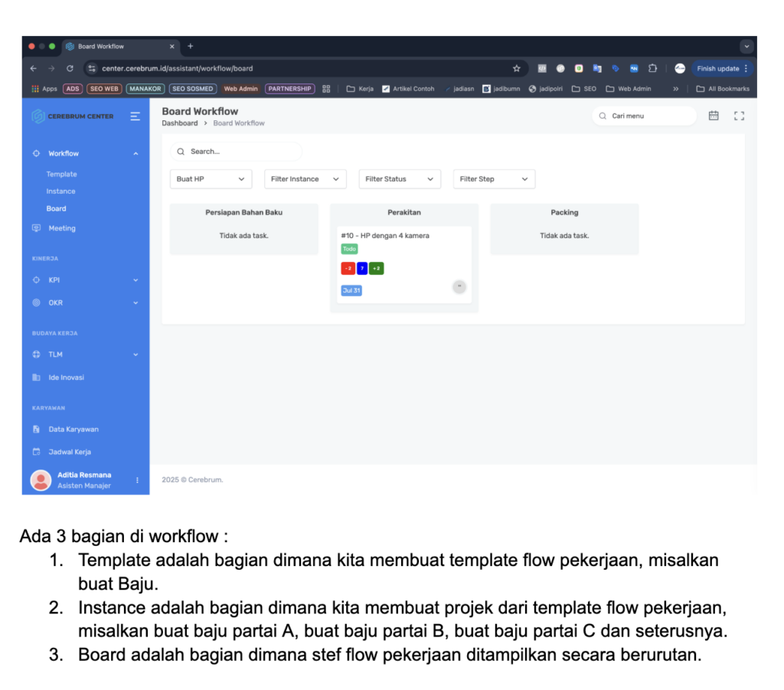Click the Ide Inovasi icon
Image resolution: width=784 pixels, height=690 pixels.
(36, 378)
